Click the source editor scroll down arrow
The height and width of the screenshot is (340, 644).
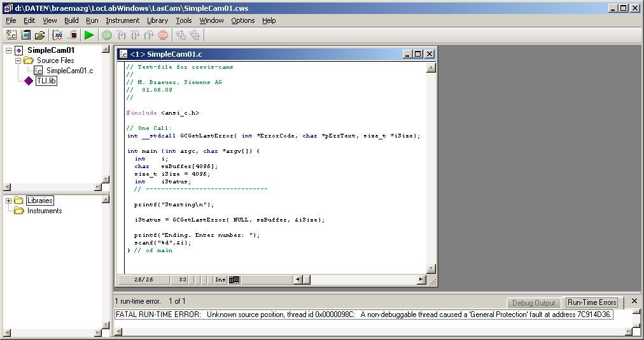coord(431,269)
